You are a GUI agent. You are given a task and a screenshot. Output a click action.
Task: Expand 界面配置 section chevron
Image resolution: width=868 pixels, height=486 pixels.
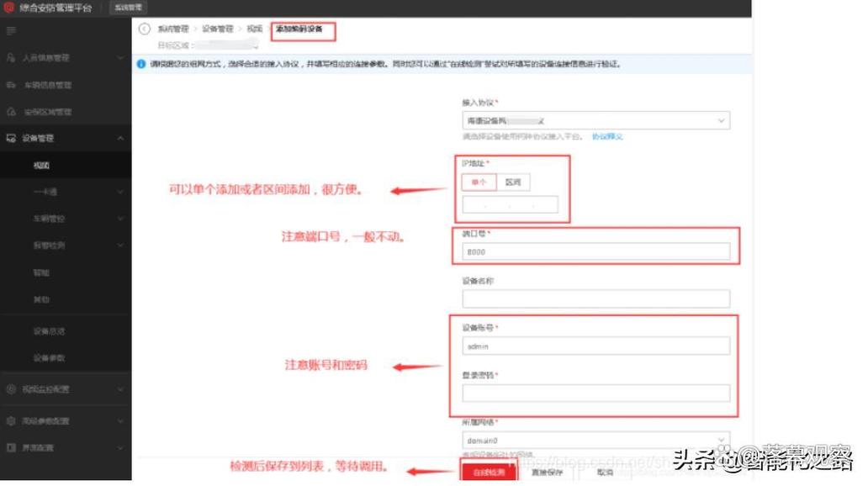tap(120, 447)
